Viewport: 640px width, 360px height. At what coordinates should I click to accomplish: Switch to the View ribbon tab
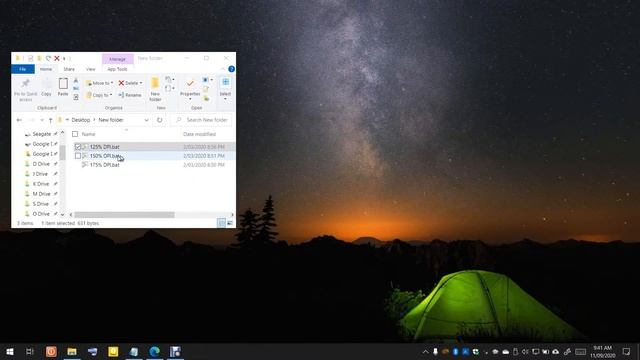click(91, 69)
